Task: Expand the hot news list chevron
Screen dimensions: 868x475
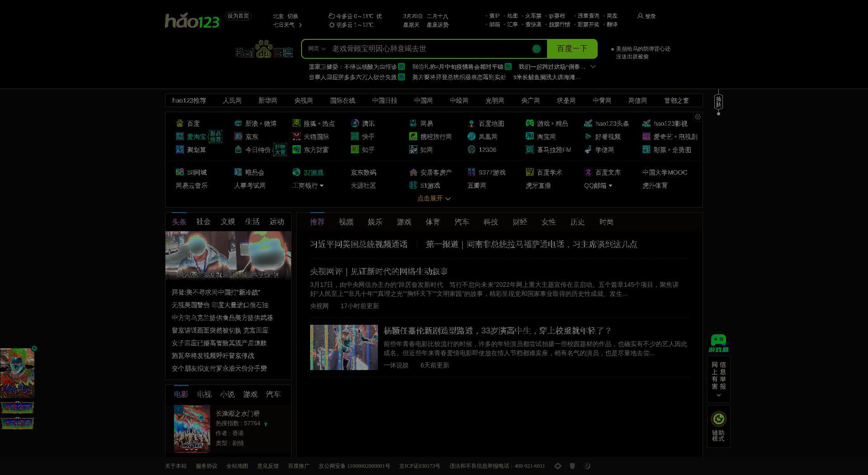Action: 593,66
